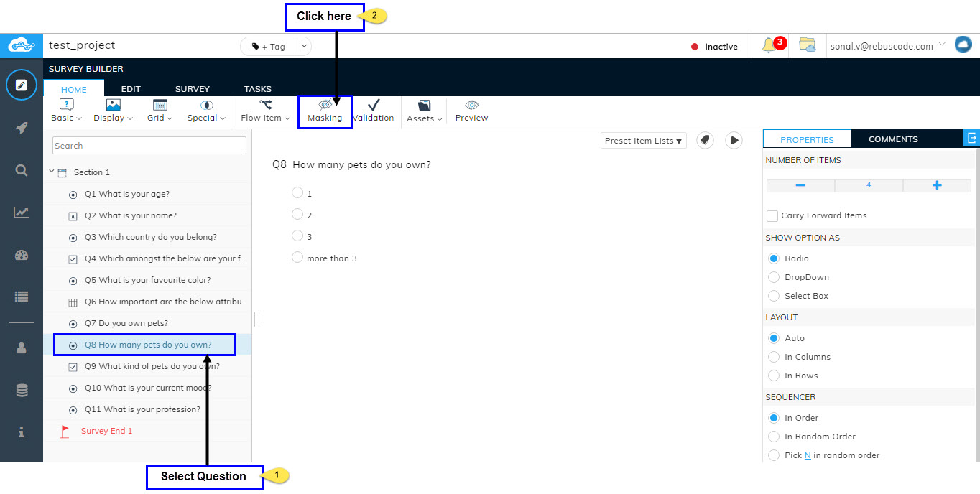Viewport: 980px width, 494px height.
Task: Open the Assets dropdown
Action: point(424,111)
